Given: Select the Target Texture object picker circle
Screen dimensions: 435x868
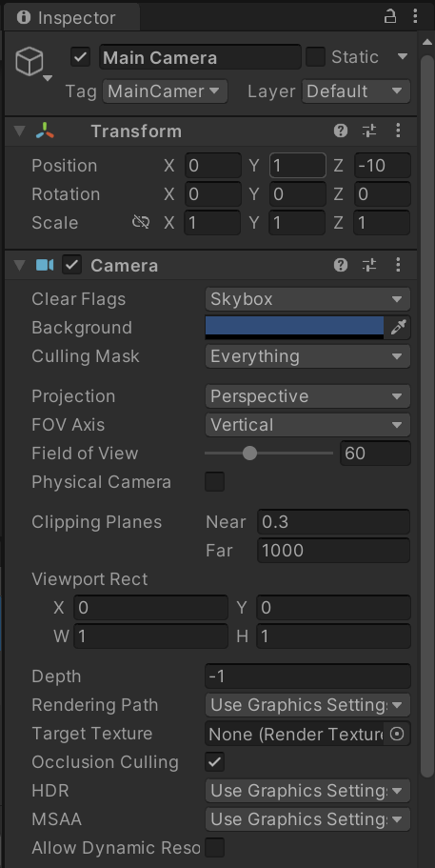Looking at the screenshot, I should pos(397,734).
